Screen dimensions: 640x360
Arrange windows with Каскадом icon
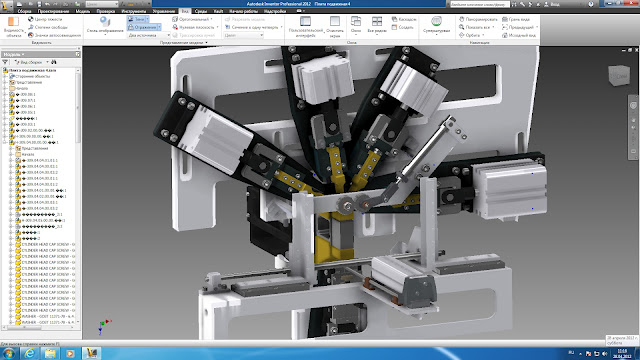[x=394, y=19]
